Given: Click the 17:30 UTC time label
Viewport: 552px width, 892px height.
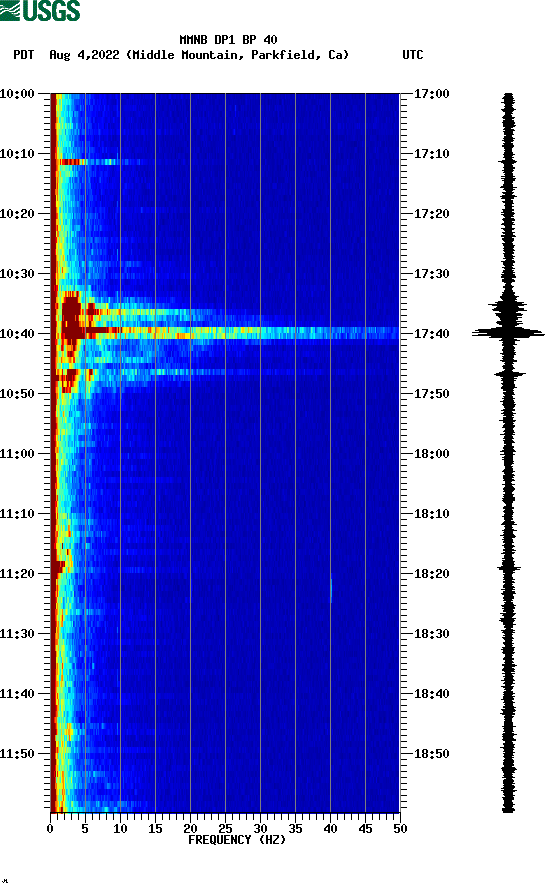Looking at the screenshot, I should click(x=431, y=274).
